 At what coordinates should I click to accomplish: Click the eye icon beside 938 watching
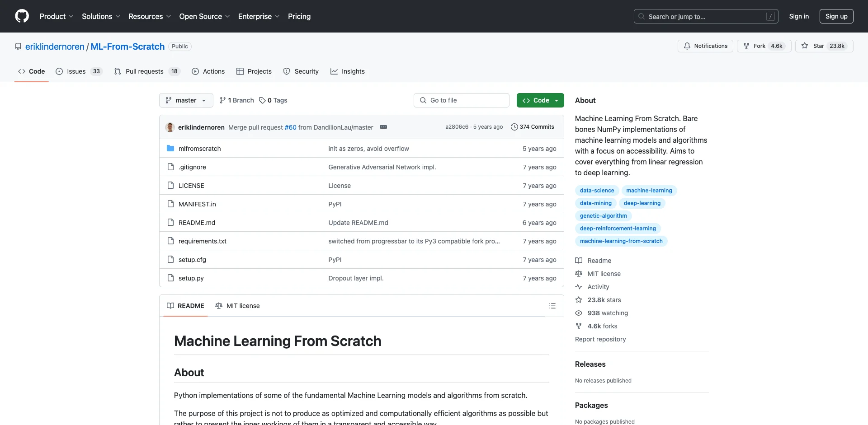579,313
